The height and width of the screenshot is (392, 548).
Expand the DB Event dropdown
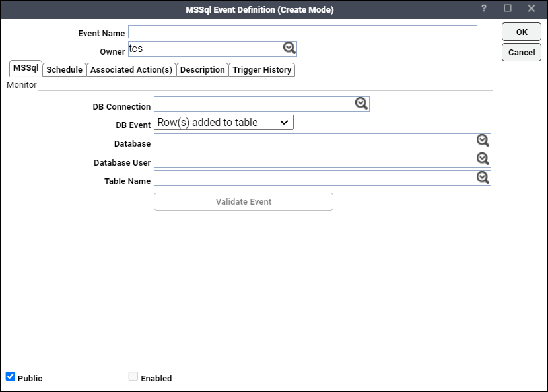[x=224, y=123]
